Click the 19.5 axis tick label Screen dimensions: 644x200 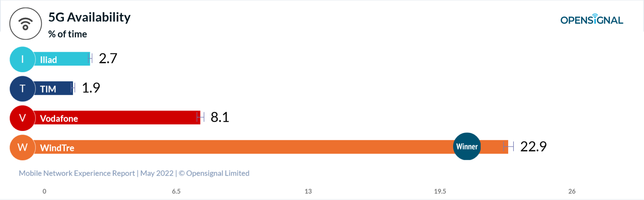(440, 191)
